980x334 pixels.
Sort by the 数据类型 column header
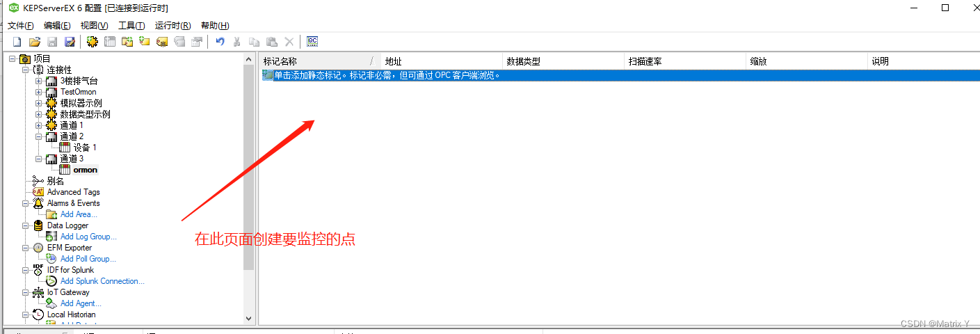(564, 61)
